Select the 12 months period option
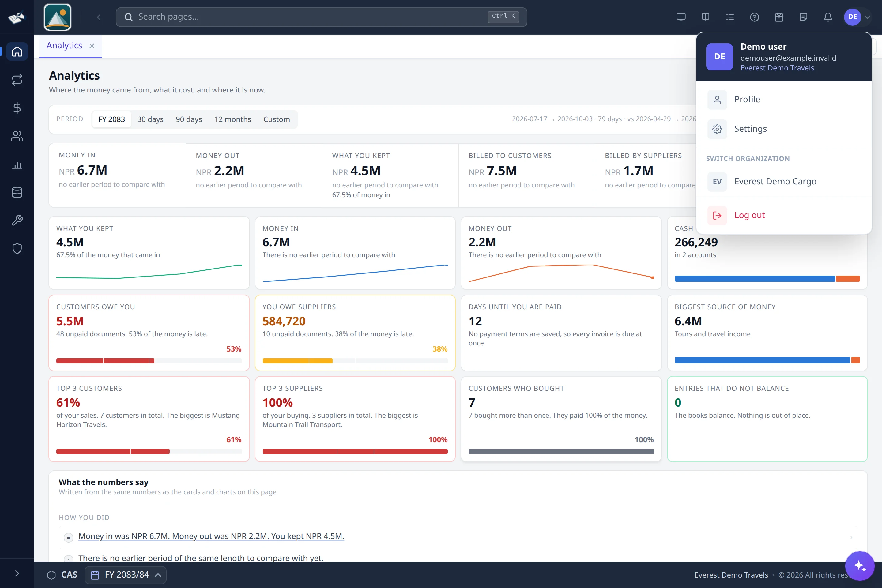The height and width of the screenshot is (588, 882). 232,119
